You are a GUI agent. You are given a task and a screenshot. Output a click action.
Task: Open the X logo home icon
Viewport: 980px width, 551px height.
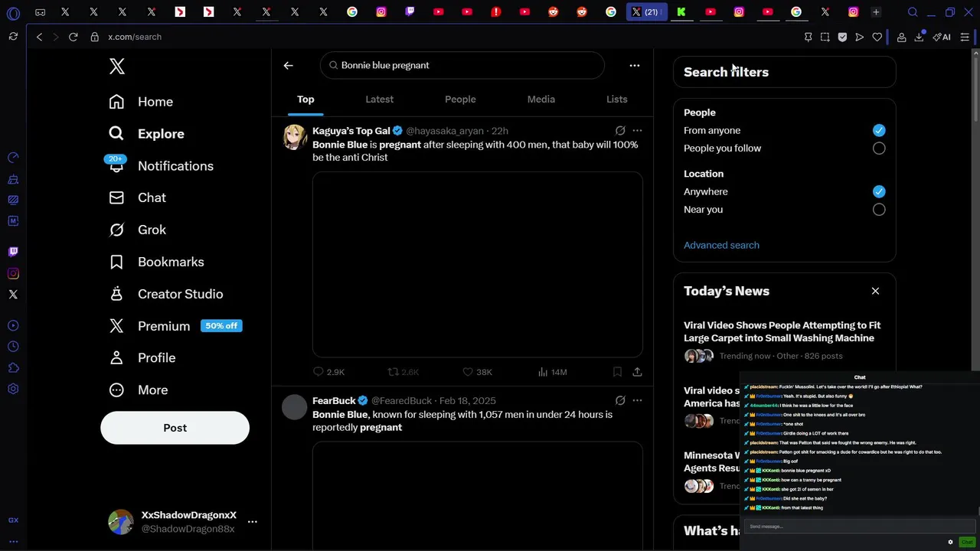coord(117,67)
